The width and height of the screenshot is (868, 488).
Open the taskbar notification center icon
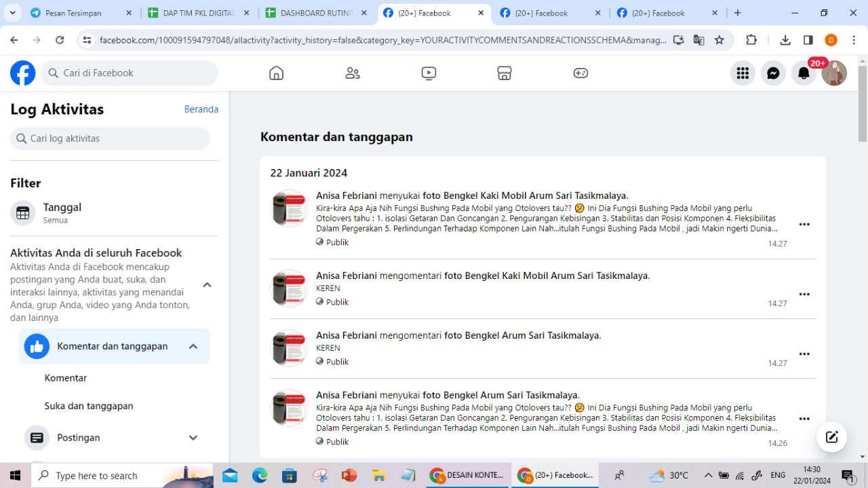(x=848, y=475)
